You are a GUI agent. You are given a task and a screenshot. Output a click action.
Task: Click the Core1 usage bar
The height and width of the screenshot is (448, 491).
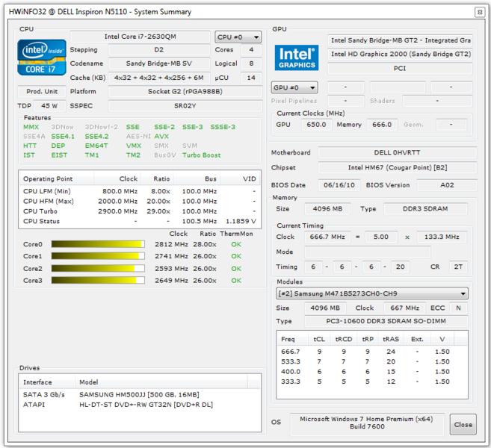tap(98, 256)
